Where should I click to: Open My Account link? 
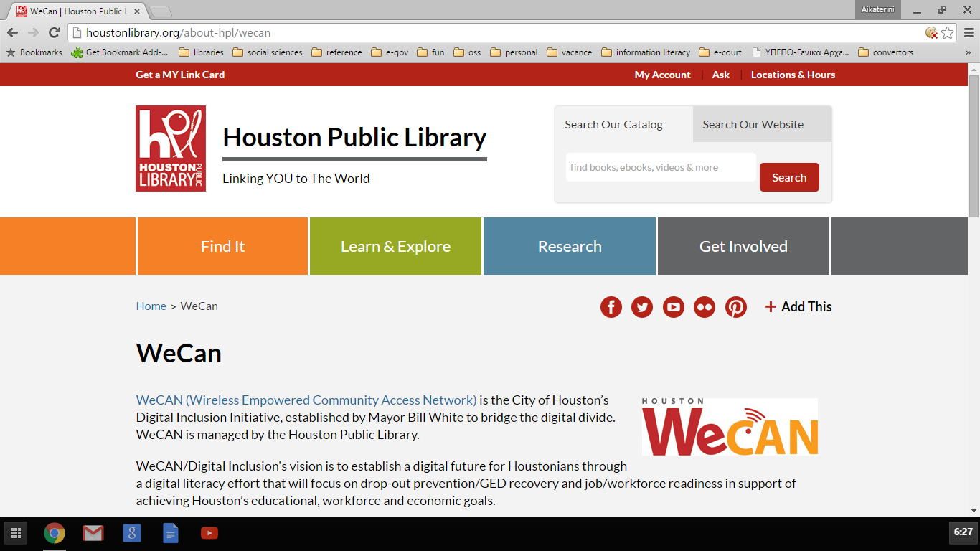[x=662, y=75]
